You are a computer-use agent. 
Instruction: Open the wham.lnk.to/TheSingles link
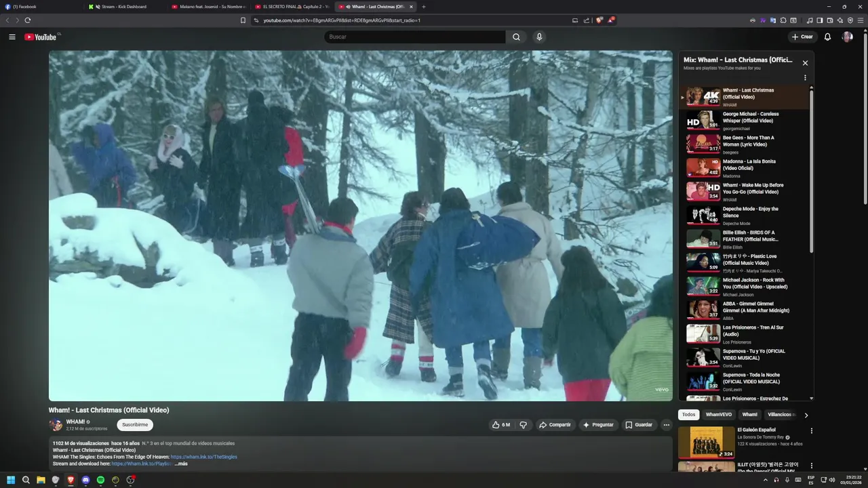tap(203, 457)
